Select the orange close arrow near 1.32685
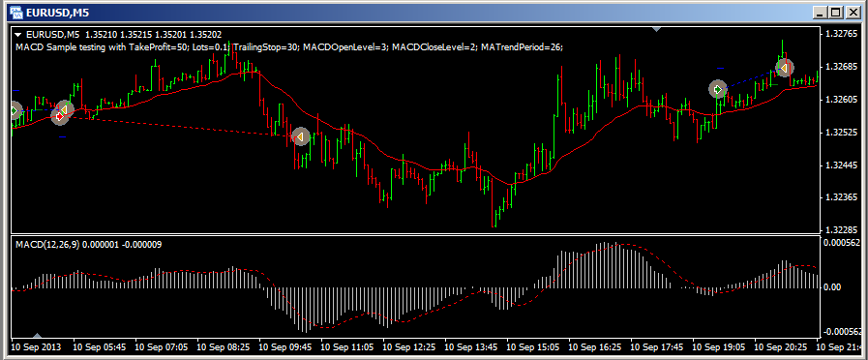The image size is (868, 360). pos(784,68)
